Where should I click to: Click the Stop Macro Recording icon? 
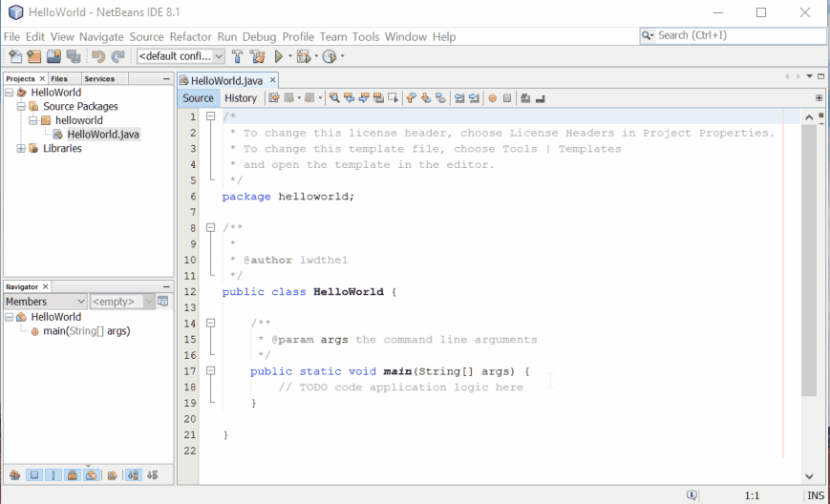[507, 97]
